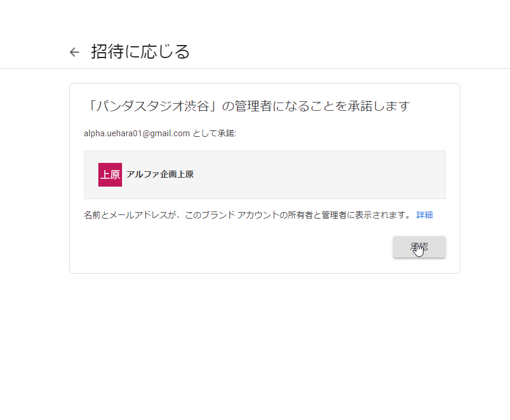Viewport: 510px width, 420px height.
Task: Select the 招待に応じる page title
Action: click(x=140, y=52)
